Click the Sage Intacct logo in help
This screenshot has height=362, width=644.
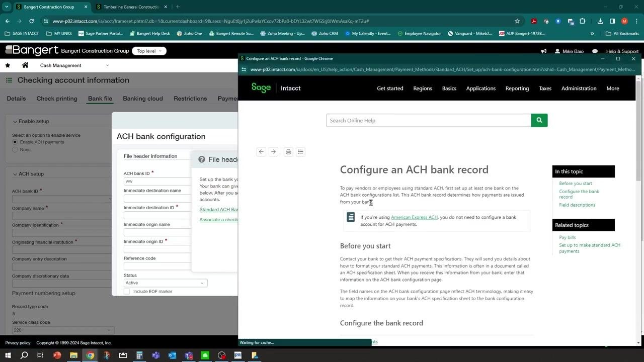[x=276, y=88]
